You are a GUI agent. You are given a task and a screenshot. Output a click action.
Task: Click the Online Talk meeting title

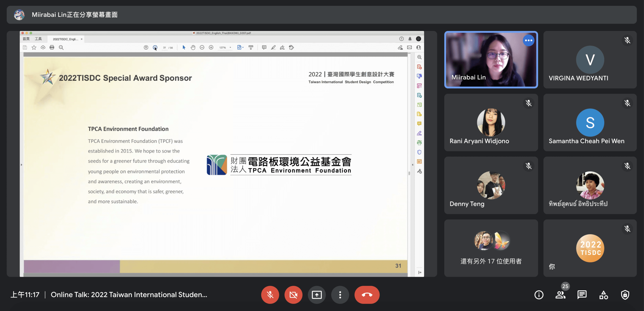pyautogui.click(x=129, y=295)
